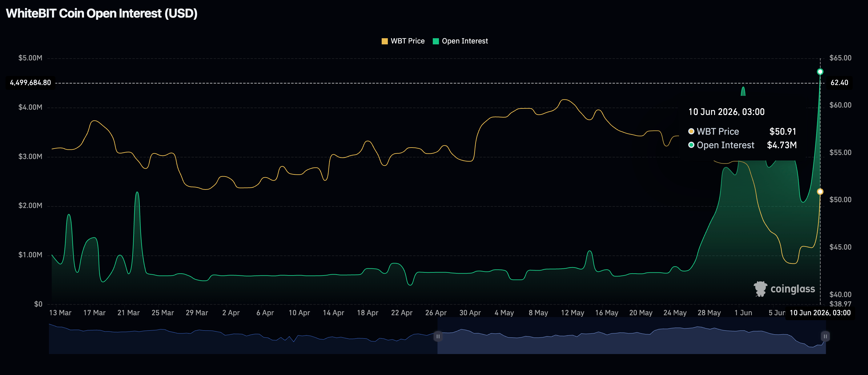Screen dimensions: 868x375
Task: Click the "22 Apr" date label
Action: click(402, 313)
